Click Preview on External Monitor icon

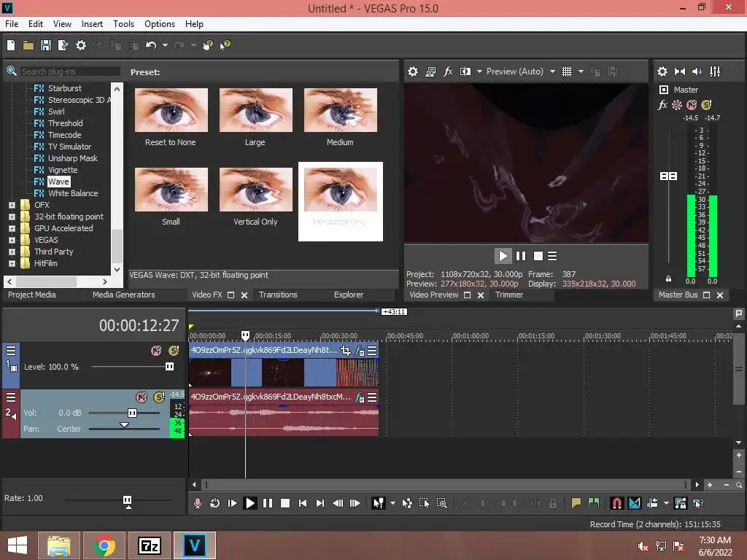pyautogui.click(x=430, y=71)
